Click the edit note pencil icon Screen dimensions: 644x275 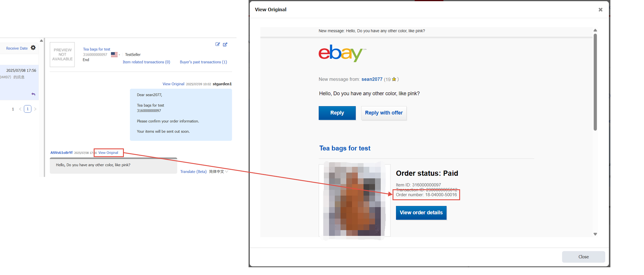pos(218,44)
